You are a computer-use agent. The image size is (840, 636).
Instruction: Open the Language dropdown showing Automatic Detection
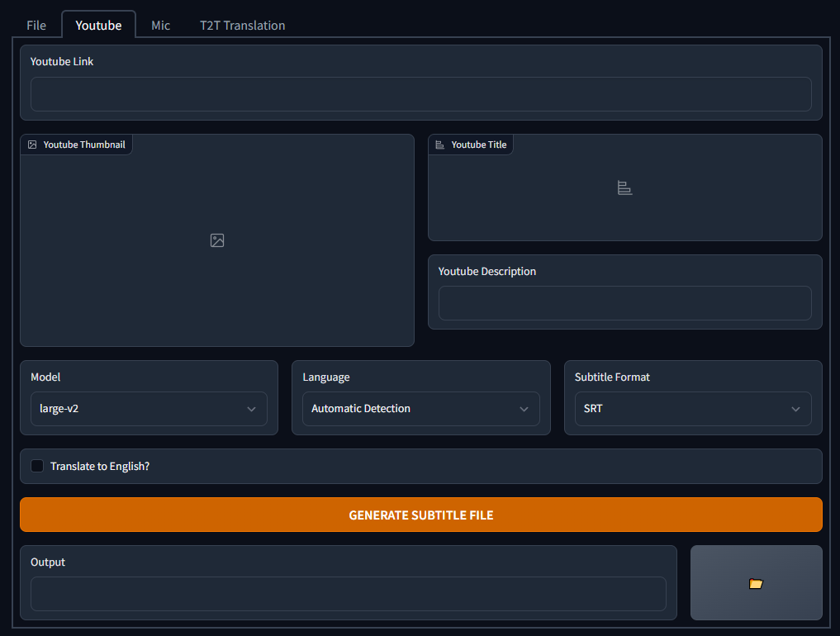[x=421, y=409]
